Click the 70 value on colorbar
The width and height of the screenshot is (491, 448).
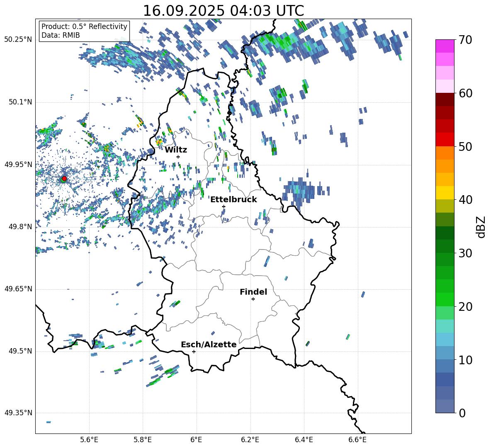[465, 40]
